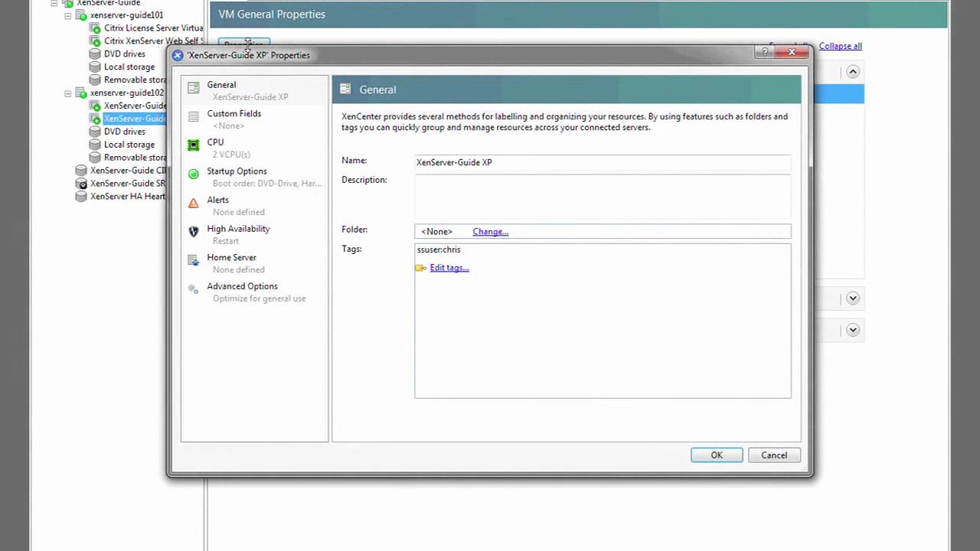This screenshot has height=551, width=980.
Task: Expand the last collapsed section with down chevron
Action: (852, 330)
